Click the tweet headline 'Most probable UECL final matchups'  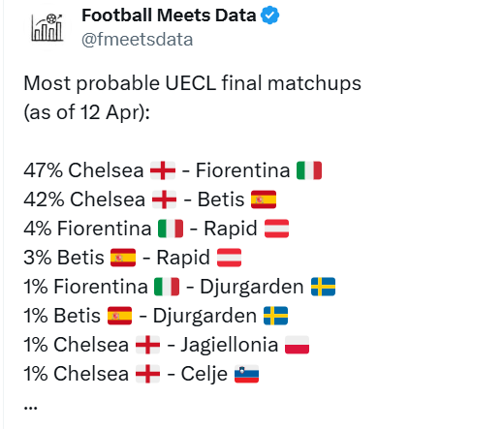(x=193, y=83)
